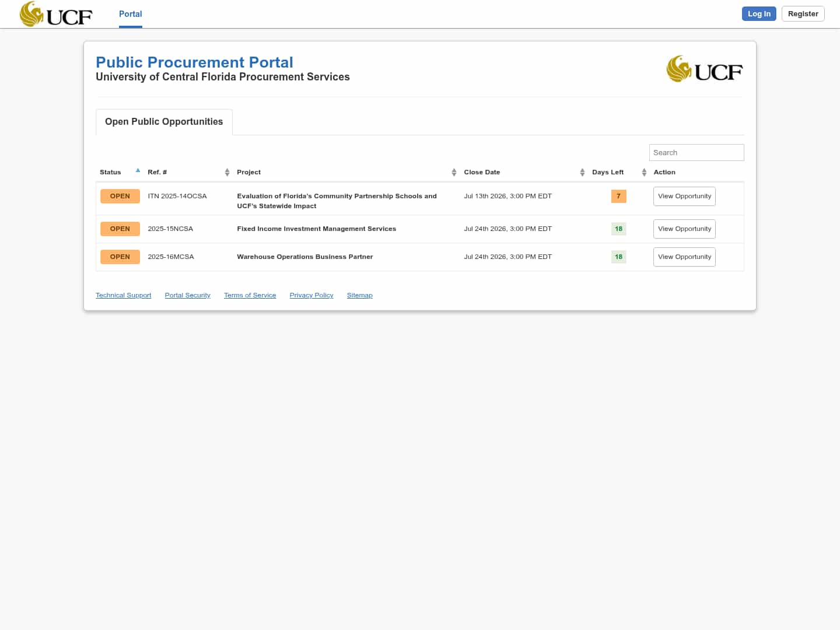Image resolution: width=840 pixels, height=630 pixels.
Task: Sort by Days Left column arrows
Action: coord(644,172)
